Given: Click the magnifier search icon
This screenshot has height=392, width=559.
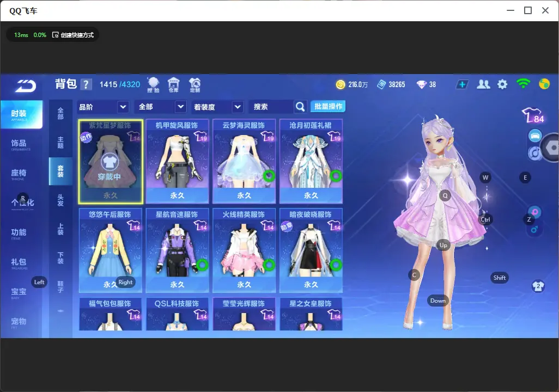Looking at the screenshot, I should [300, 107].
